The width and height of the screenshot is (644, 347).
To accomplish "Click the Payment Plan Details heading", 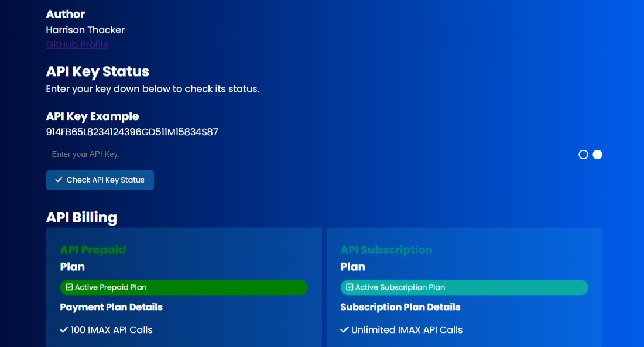I will tap(111, 307).
